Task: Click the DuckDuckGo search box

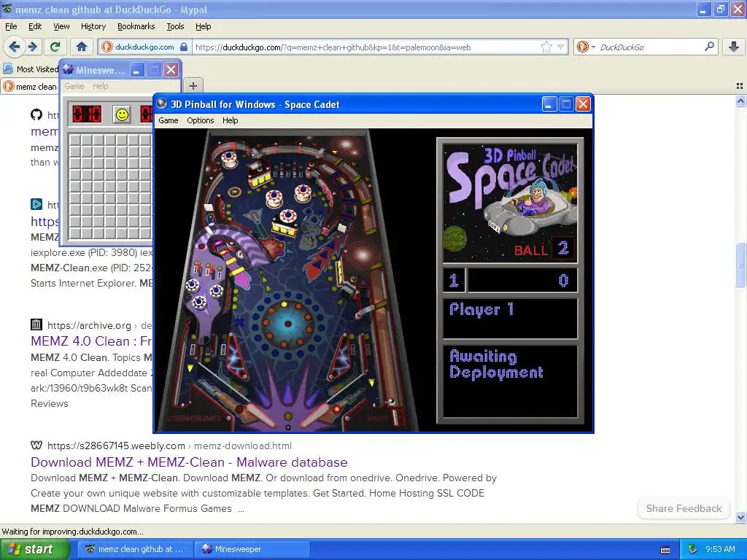Action: [650, 47]
